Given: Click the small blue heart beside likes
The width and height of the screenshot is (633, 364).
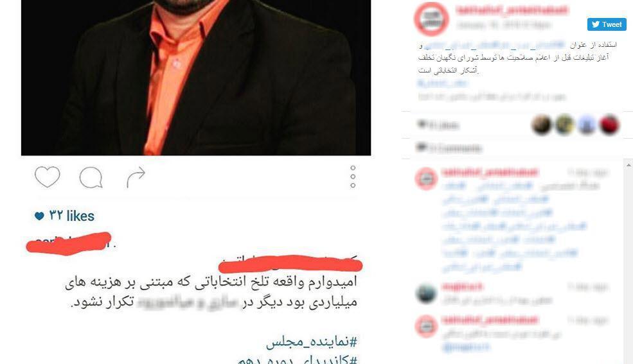Looking at the screenshot, I should tap(39, 216).
